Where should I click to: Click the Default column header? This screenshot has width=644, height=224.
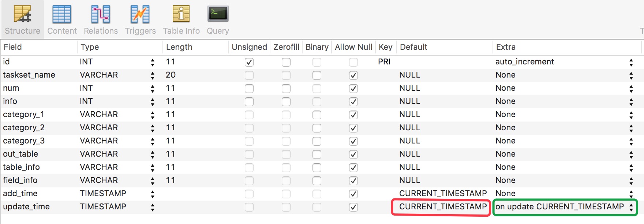[413, 47]
